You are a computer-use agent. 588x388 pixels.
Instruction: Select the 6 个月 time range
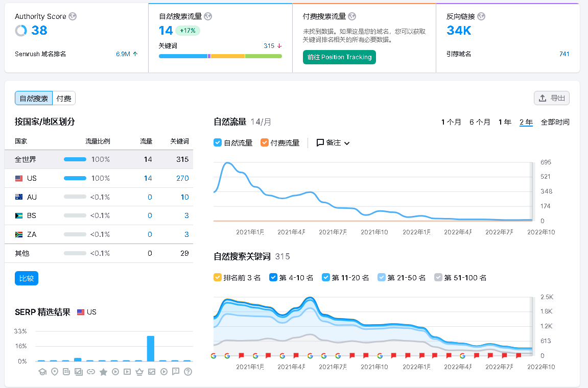[480, 122]
